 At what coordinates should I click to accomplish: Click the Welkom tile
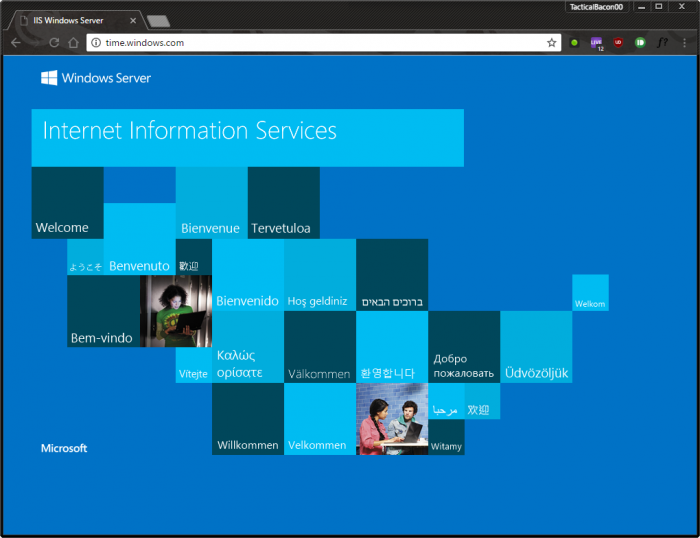(590, 292)
